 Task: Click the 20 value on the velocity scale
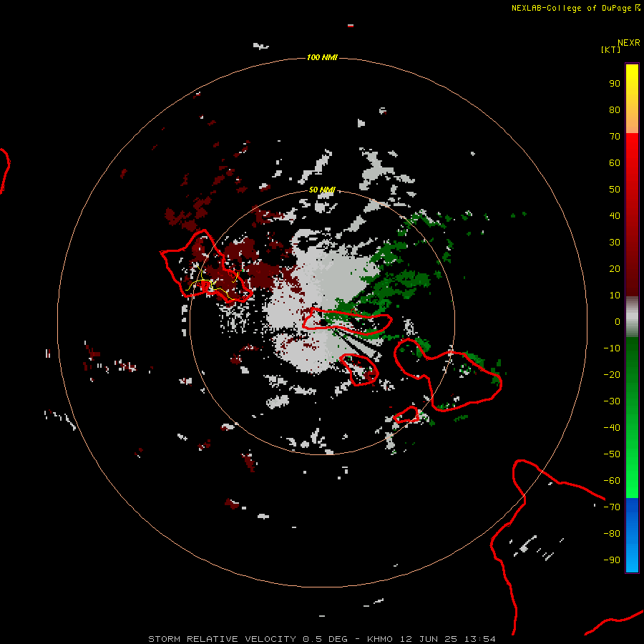coord(615,269)
